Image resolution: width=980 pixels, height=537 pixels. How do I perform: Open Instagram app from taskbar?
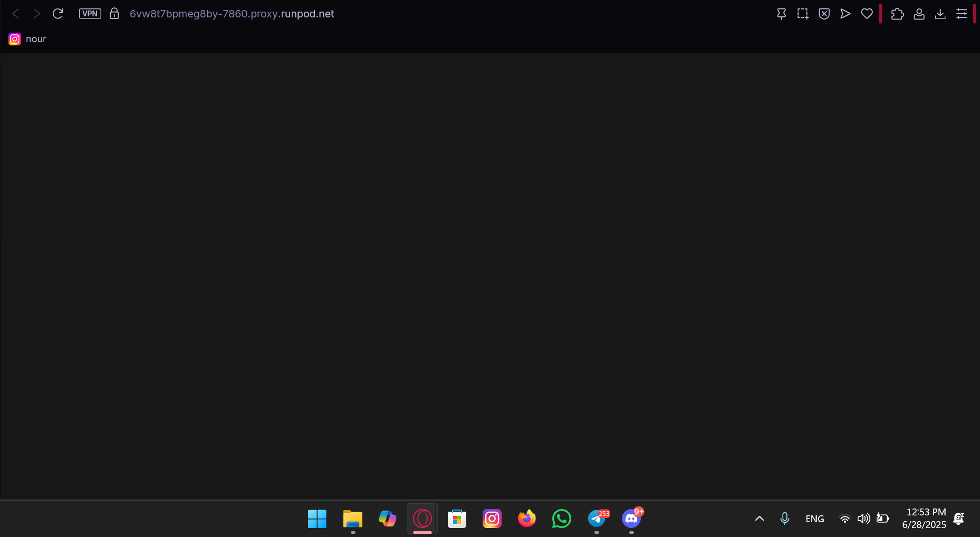pos(492,519)
